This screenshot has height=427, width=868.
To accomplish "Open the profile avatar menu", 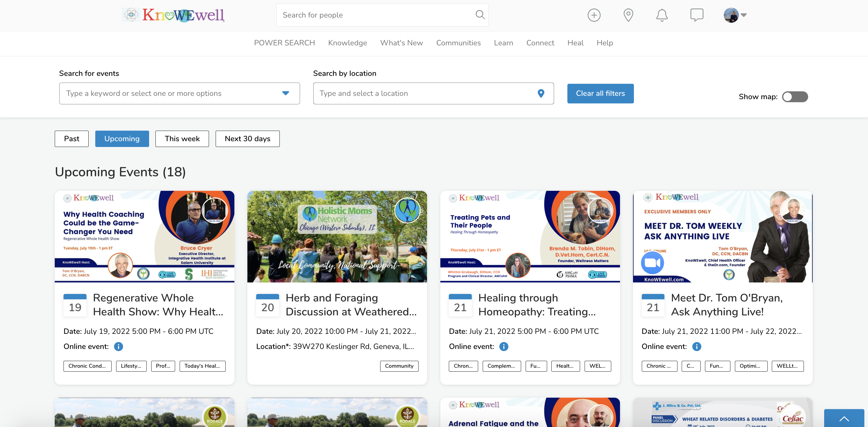I will pos(735,15).
